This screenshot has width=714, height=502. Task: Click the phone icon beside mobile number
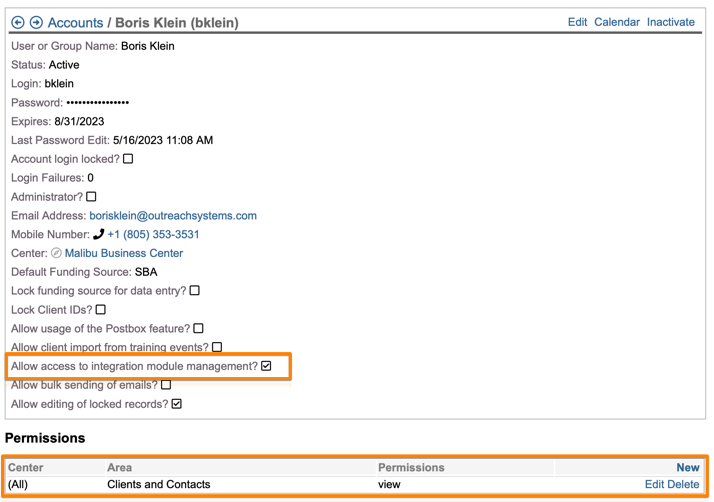tap(98, 234)
